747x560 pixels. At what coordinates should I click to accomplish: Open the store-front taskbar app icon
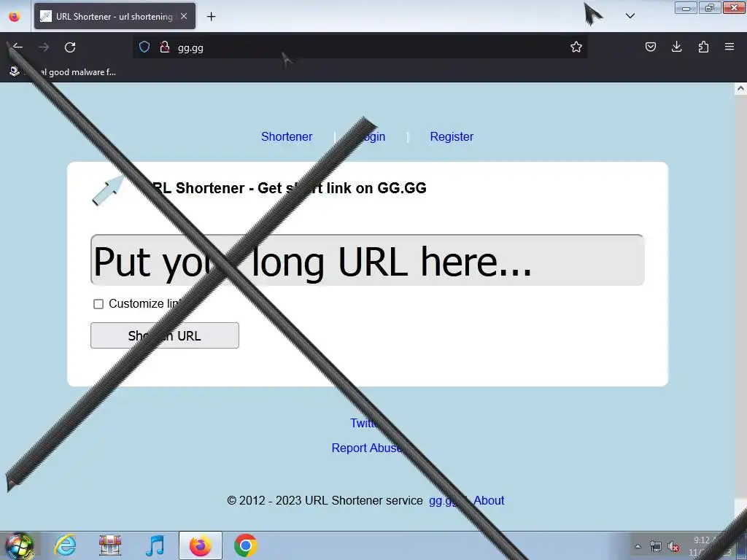[x=110, y=545]
